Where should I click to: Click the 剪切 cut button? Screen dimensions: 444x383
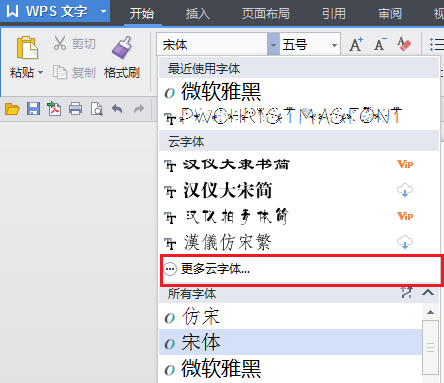point(75,43)
